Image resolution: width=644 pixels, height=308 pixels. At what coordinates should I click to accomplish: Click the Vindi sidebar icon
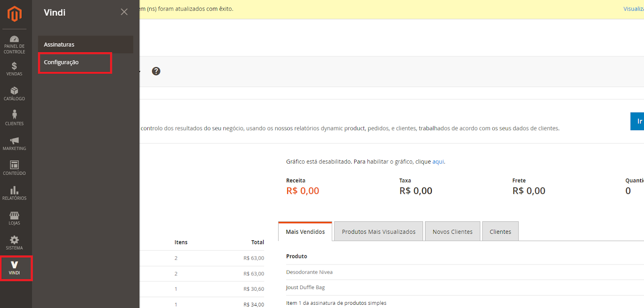pyautogui.click(x=14, y=268)
